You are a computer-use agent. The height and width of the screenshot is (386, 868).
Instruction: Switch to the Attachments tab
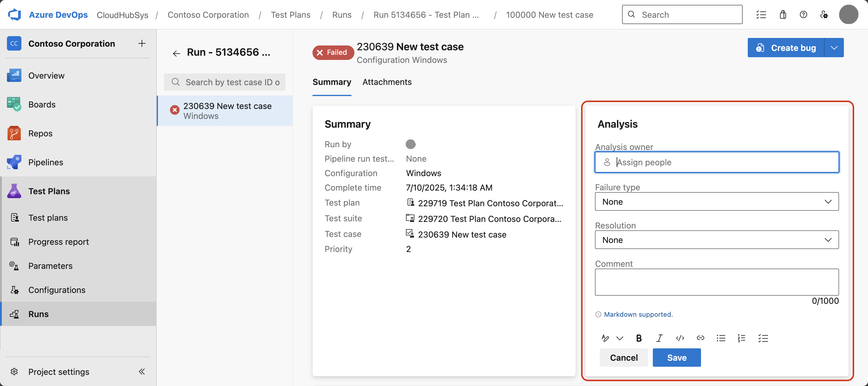pos(387,82)
